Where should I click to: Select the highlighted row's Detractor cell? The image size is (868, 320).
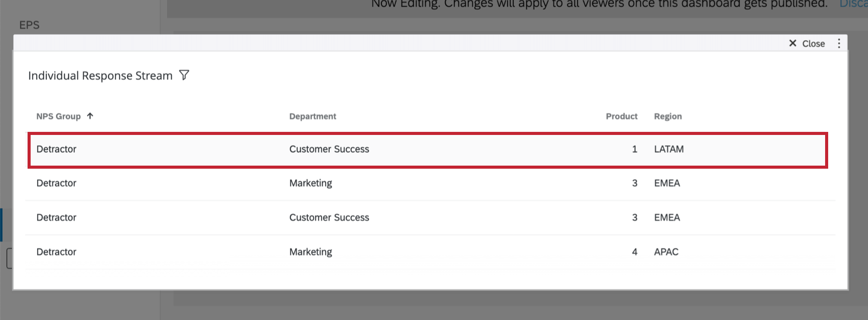56,149
